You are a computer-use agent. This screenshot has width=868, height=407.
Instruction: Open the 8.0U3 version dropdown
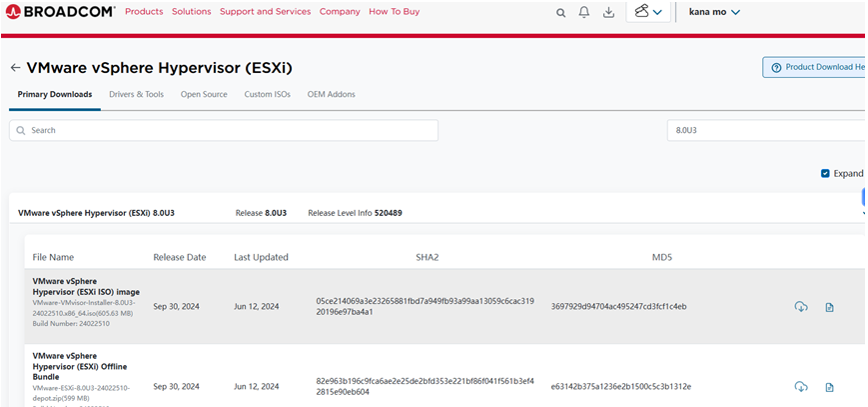coord(767,130)
